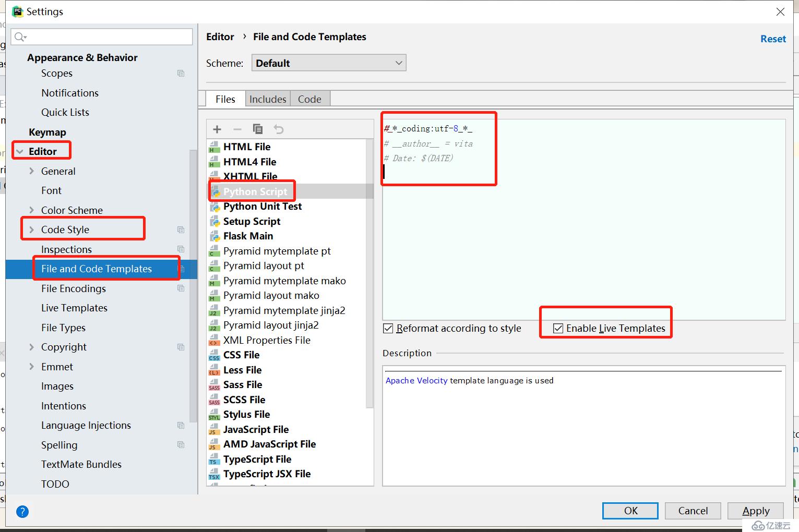799x532 pixels.
Task: Switch to the Files tab
Action: point(225,99)
